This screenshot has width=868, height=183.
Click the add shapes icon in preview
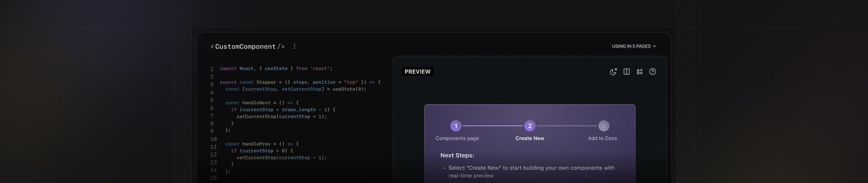click(x=640, y=71)
